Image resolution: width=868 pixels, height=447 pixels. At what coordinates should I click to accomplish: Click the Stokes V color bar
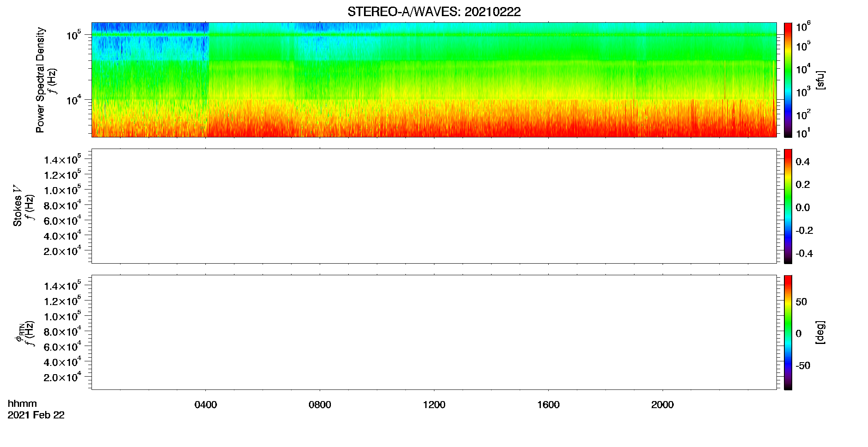(x=788, y=206)
